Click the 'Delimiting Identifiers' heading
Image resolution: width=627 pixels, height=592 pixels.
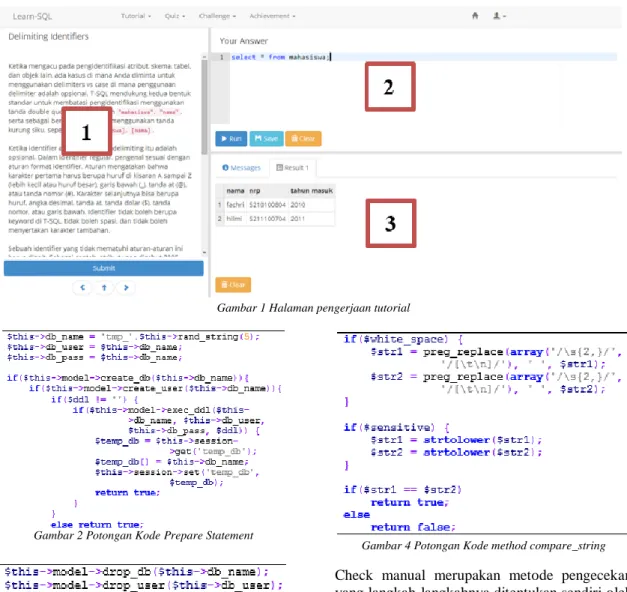(48, 36)
